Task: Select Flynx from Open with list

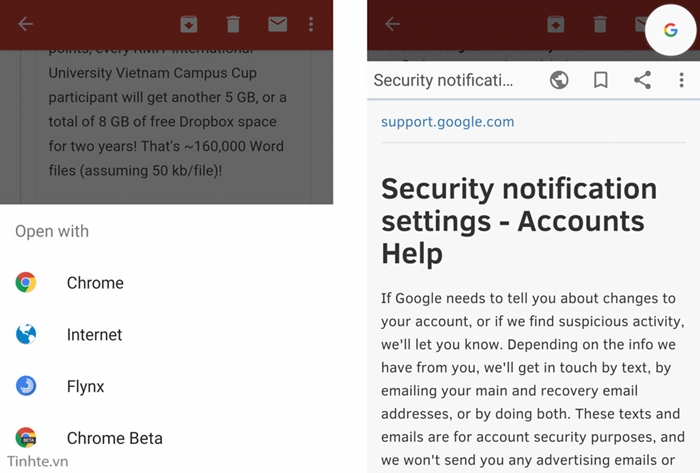Action: point(167,386)
